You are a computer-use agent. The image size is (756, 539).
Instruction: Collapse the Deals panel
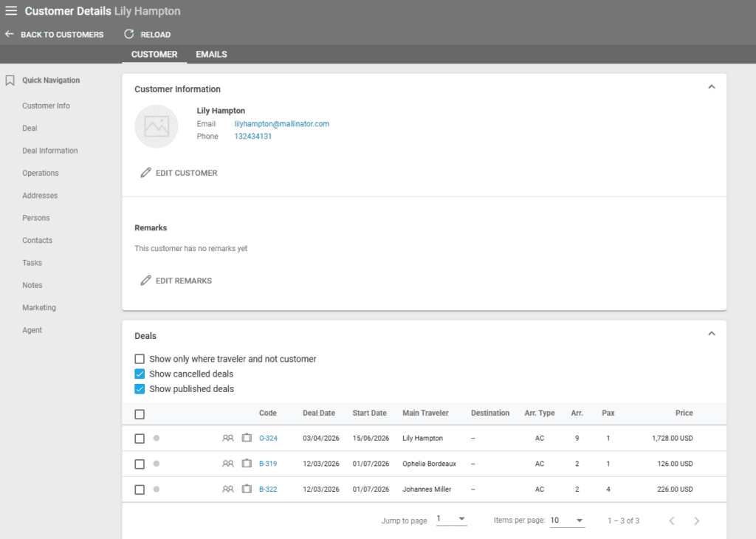click(712, 334)
